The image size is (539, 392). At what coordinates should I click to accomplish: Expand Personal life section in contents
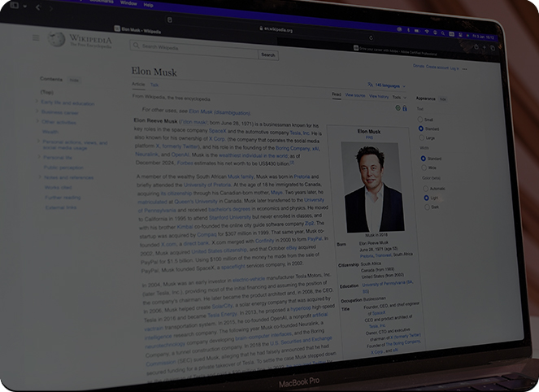pyautogui.click(x=39, y=156)
